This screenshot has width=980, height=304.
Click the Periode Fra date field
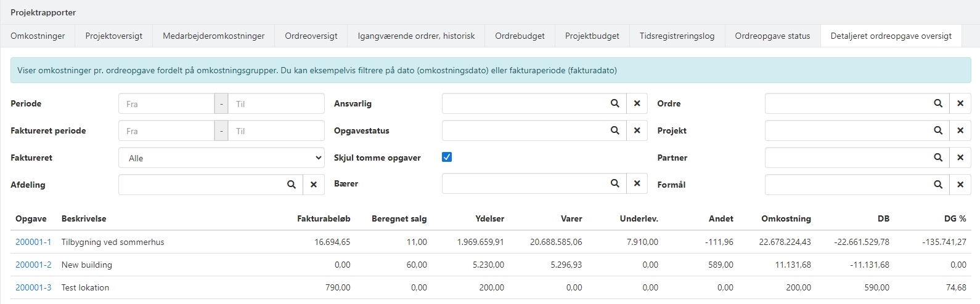click(x=166, y=104)
